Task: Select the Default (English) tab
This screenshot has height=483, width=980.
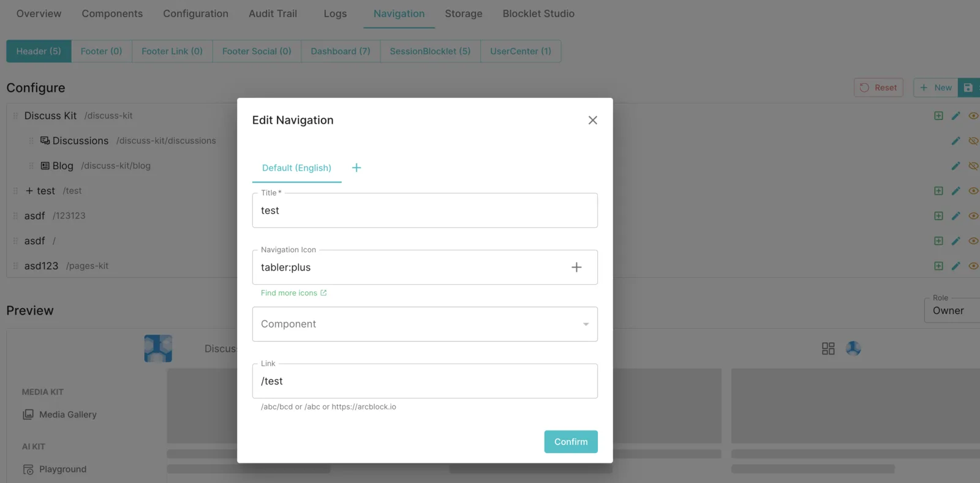Action: point(296,168)
